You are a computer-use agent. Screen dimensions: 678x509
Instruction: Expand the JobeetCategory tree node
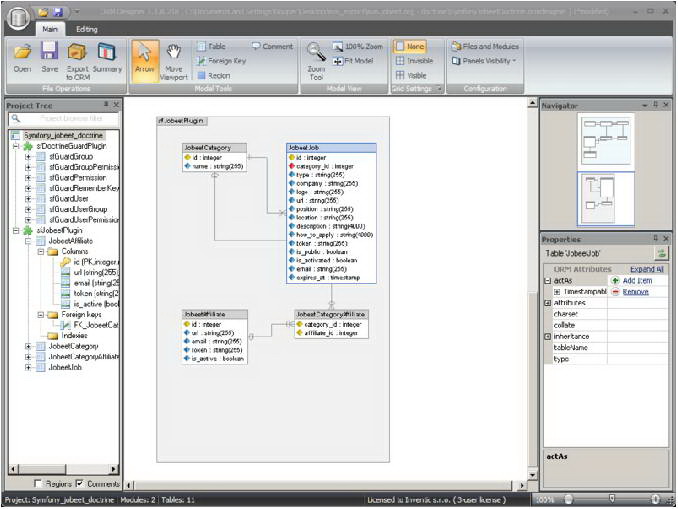pos(28,346)
